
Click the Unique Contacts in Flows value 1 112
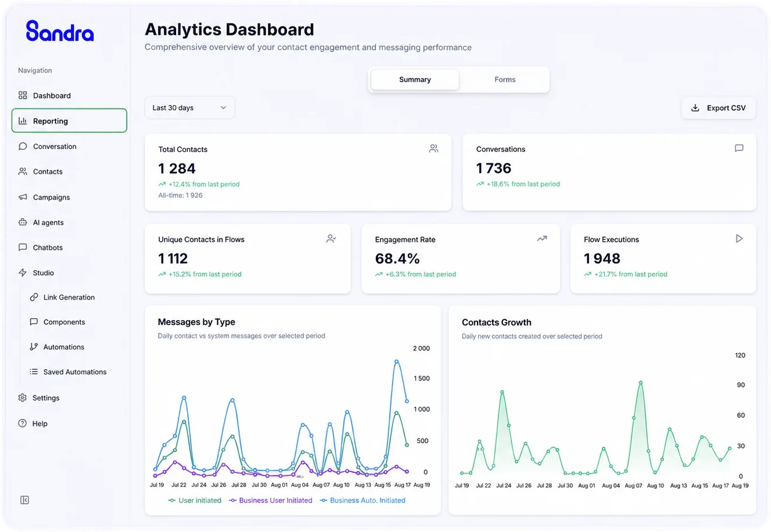click(x=173, y=258)
